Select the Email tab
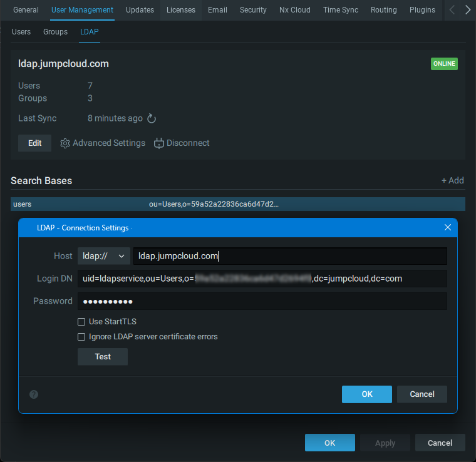476x462 pixels. point(217,10)
